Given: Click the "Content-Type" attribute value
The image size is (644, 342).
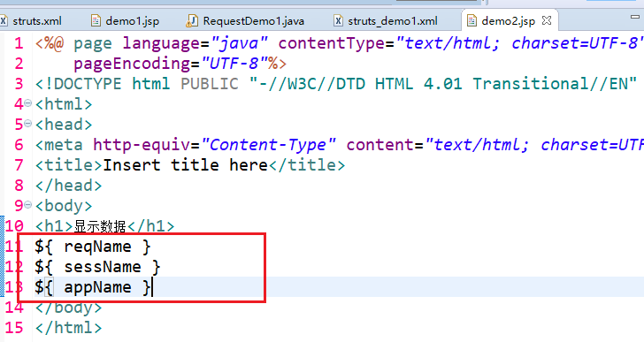Looking at the screenshot, I should pos(269,145).
